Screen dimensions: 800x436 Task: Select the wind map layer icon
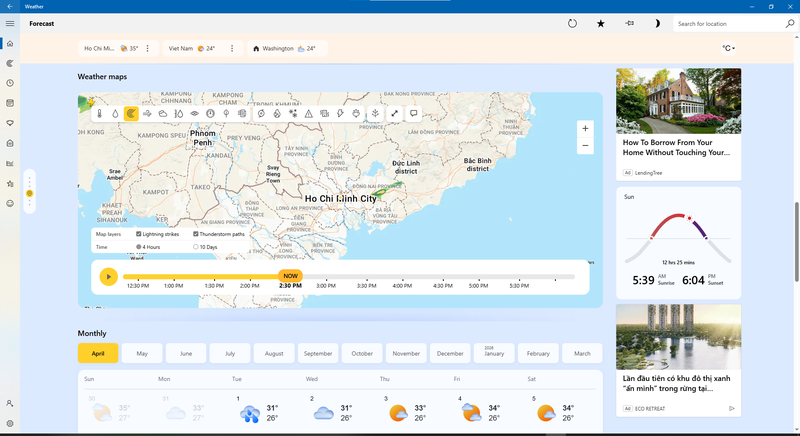coord(147,114)
